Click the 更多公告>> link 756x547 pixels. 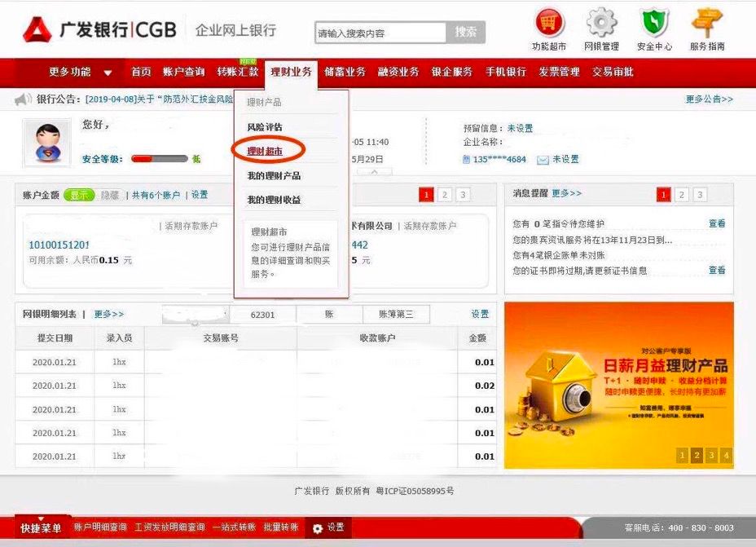point(710,99)
